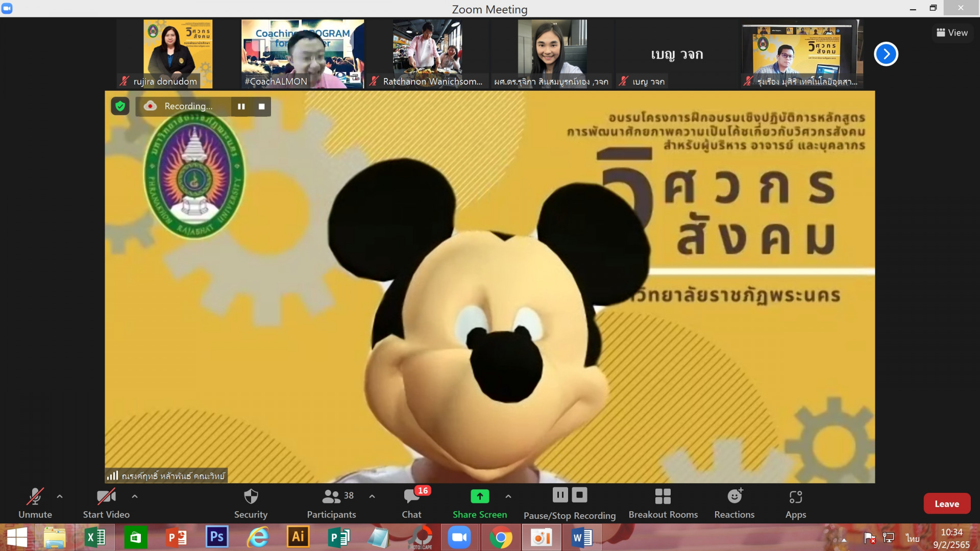Click the red Leave button
The image size is (980, 551).
point(947,504)
